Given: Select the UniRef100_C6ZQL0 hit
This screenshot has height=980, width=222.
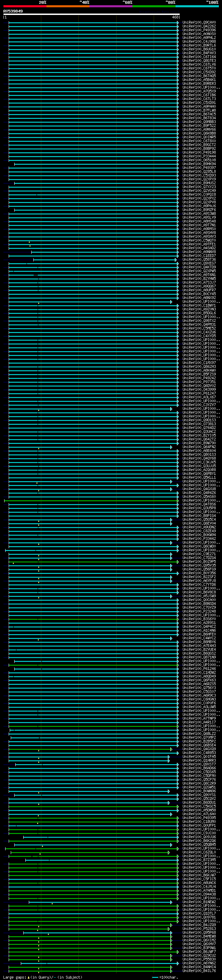Looking at the screenshot, I should click(199, 852).
